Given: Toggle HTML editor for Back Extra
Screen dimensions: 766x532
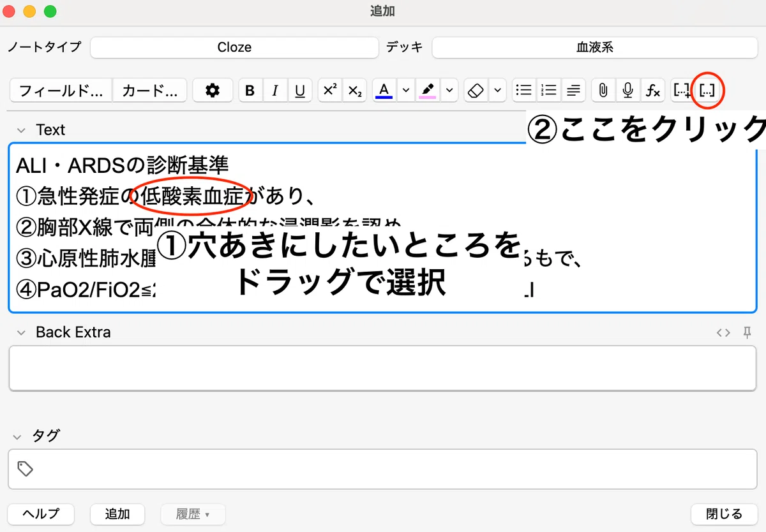Looking at the screenshot, I should point(723,332).
